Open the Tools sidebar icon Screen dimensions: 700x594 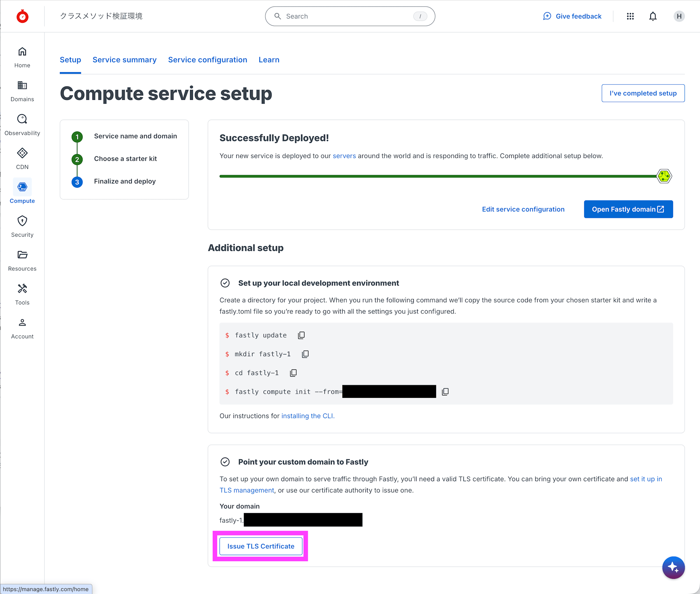[x=22, y=289]
